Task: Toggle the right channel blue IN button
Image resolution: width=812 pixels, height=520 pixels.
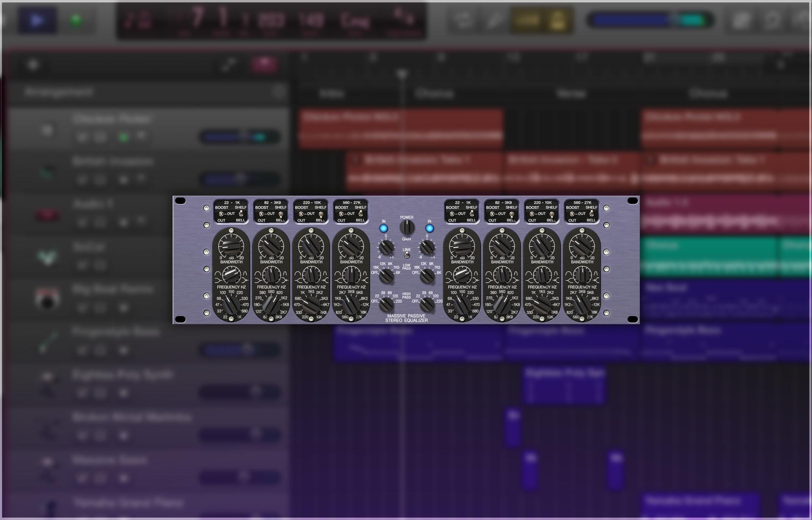Action: click(429, 229)
